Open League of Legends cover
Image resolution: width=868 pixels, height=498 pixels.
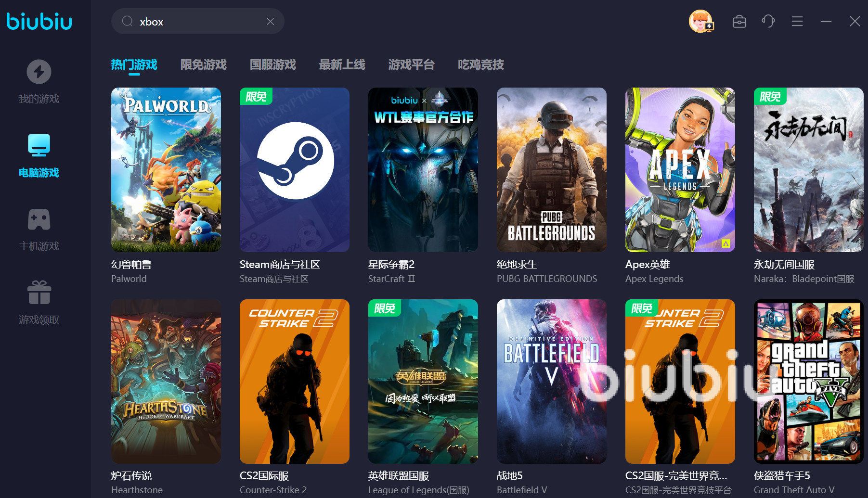tap(423, 382)
